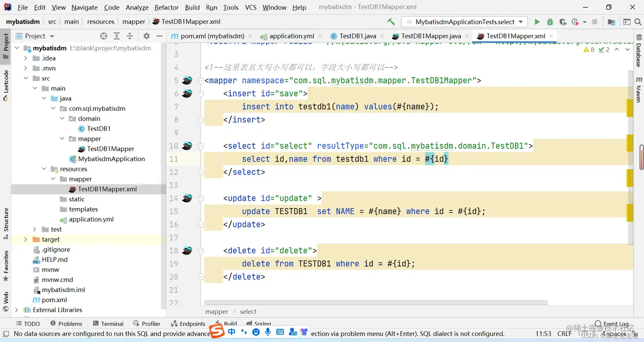Open the Navigate menu

pos(84,7)
